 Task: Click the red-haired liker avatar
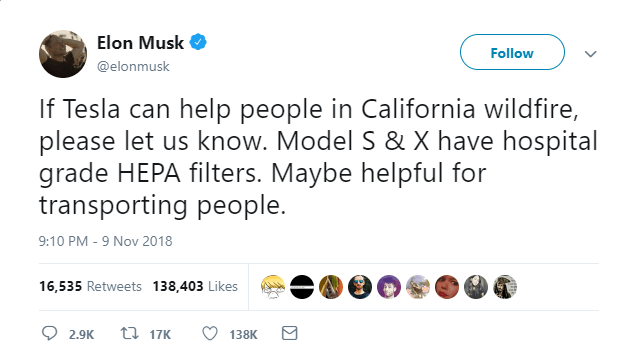point(447,287)
